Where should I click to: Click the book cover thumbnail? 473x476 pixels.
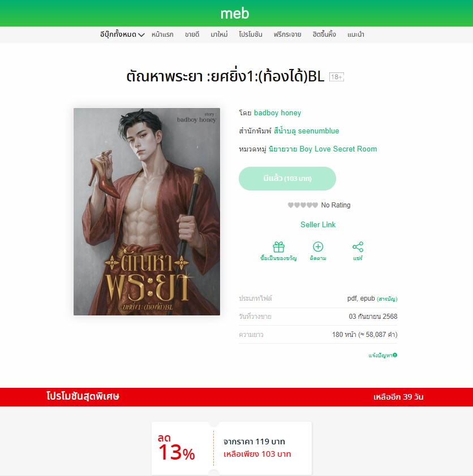click(x=147, y=211)
